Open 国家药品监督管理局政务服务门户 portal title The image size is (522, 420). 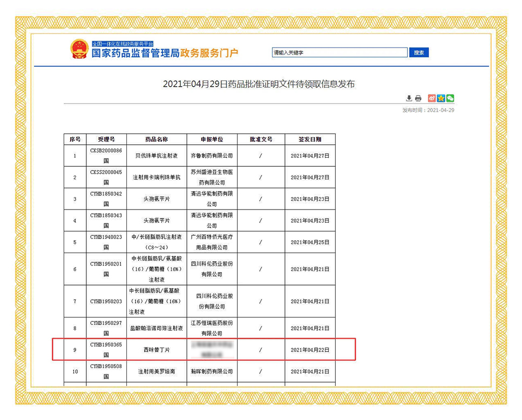[165, 53]
